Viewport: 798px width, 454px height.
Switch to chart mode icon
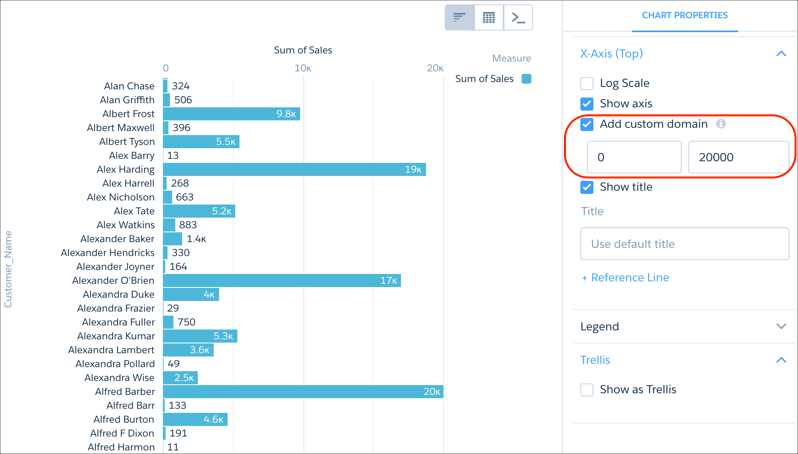click(460, 18)
